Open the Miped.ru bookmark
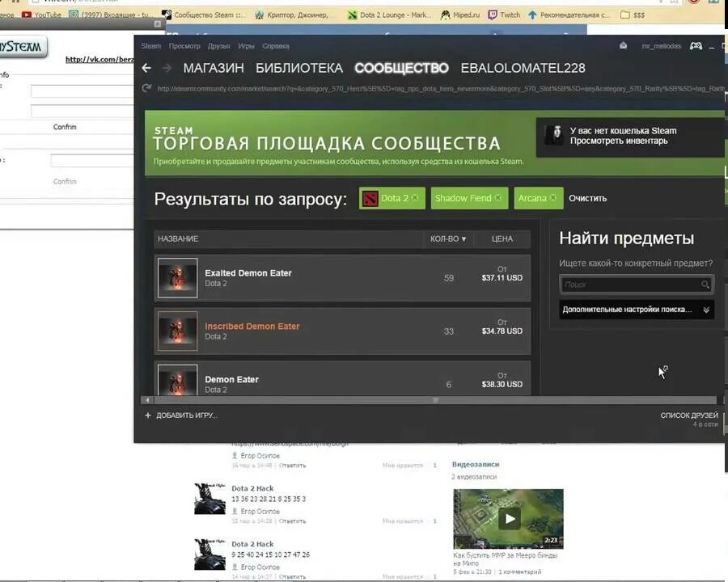The image size is (728, 582). 460,15
